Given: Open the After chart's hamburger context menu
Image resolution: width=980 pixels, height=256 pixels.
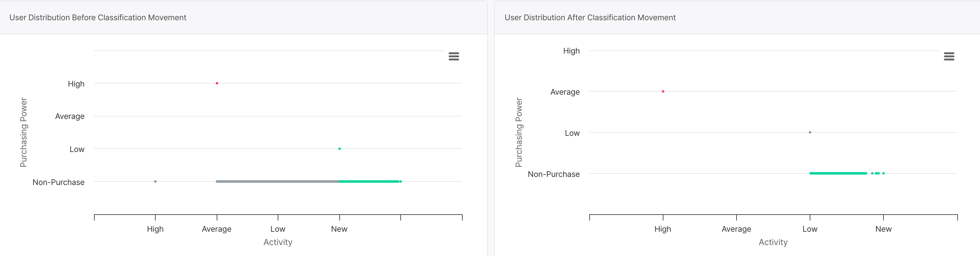Looking at the screenshot, I should coord(949,56).
